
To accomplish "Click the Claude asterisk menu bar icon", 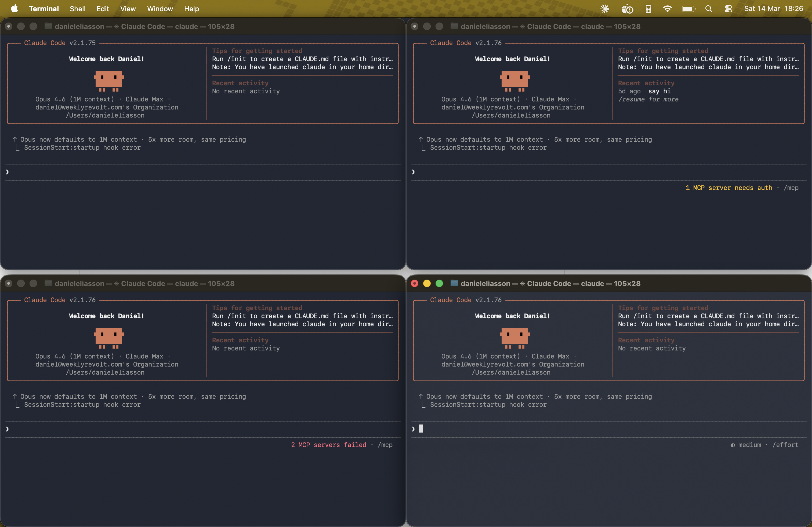I will point(604,9).
